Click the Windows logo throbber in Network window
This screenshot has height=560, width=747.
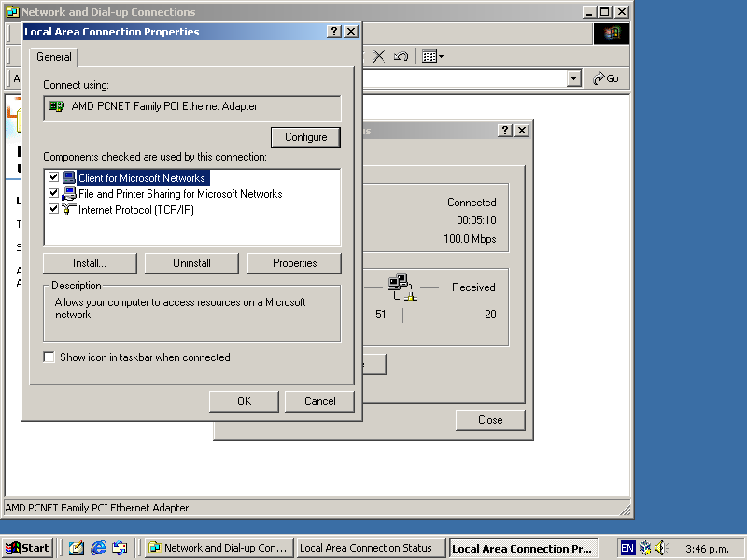click(x=612, y=34)
